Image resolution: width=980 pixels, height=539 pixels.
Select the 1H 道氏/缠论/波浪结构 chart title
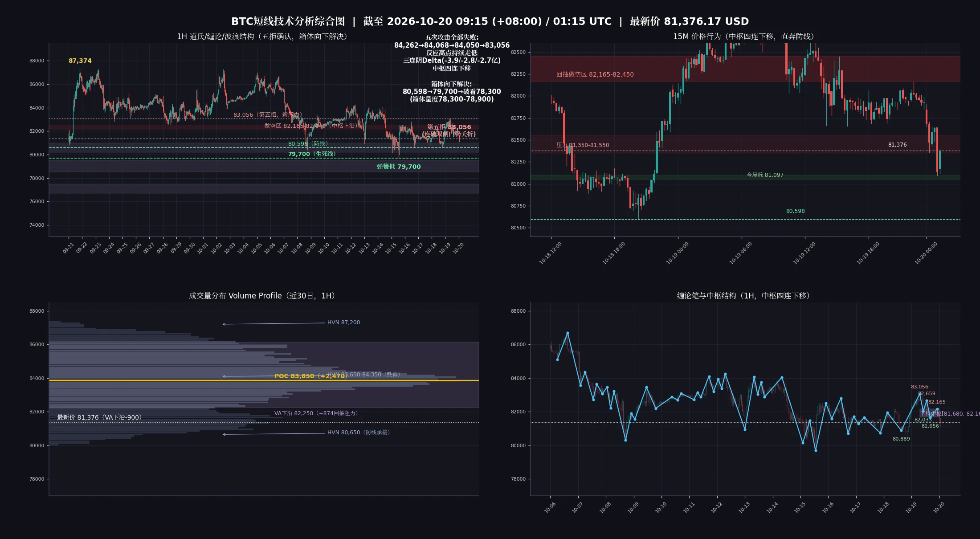pyautogui.click(x=263, y=37)
